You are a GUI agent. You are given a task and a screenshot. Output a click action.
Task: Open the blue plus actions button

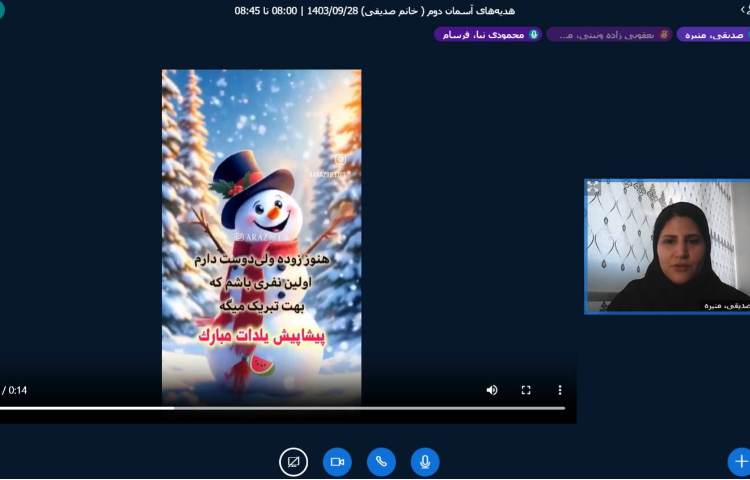tap(740, 462)
